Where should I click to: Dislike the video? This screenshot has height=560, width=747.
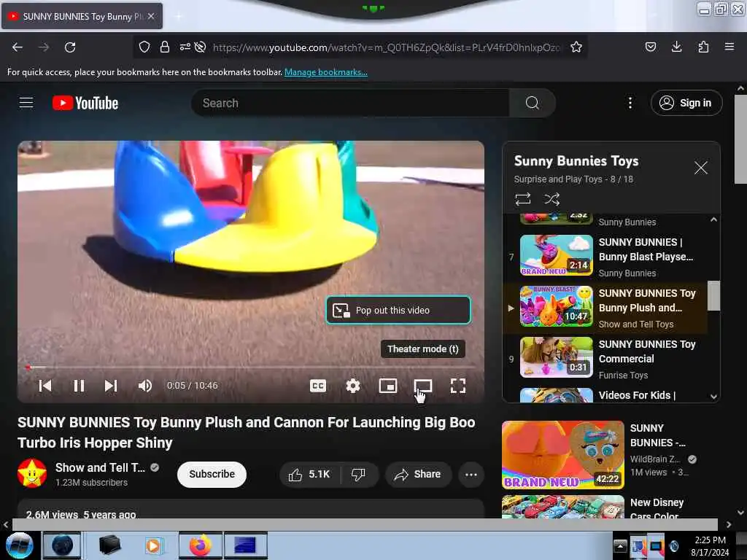(x=359, y=474)
